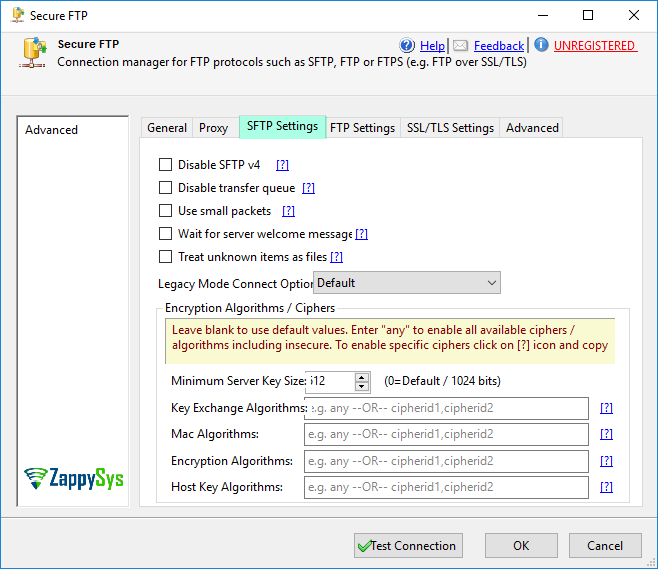Open help for Use small packets

point(288,211)
